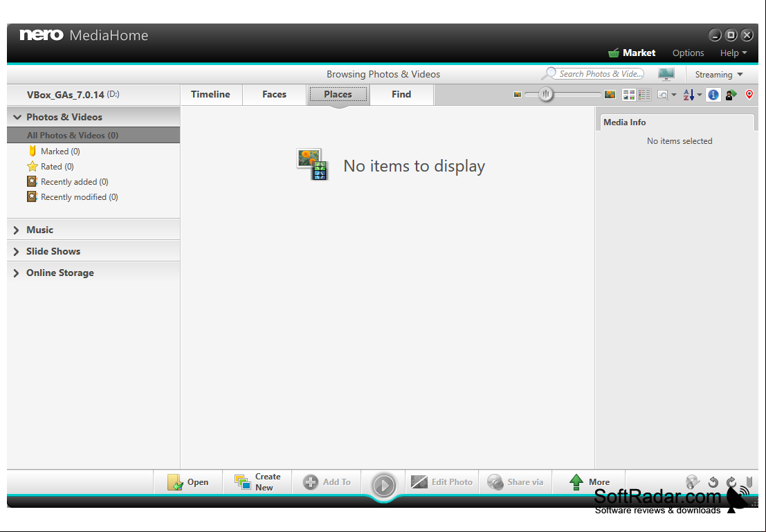The height and width of the screenshot is (532, 766).
Task: Click the rotate right icon
Action: point(731,482)
